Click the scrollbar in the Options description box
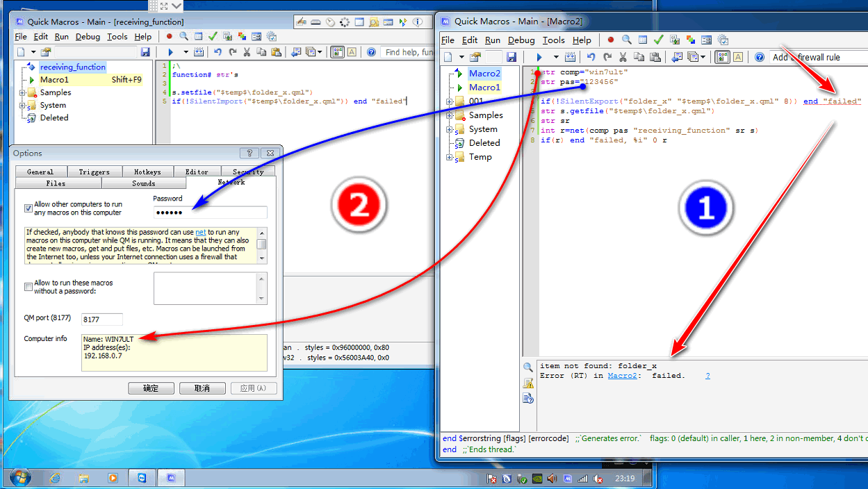Image resolution: width=868 pixels, height=489 pixels. 262,244
